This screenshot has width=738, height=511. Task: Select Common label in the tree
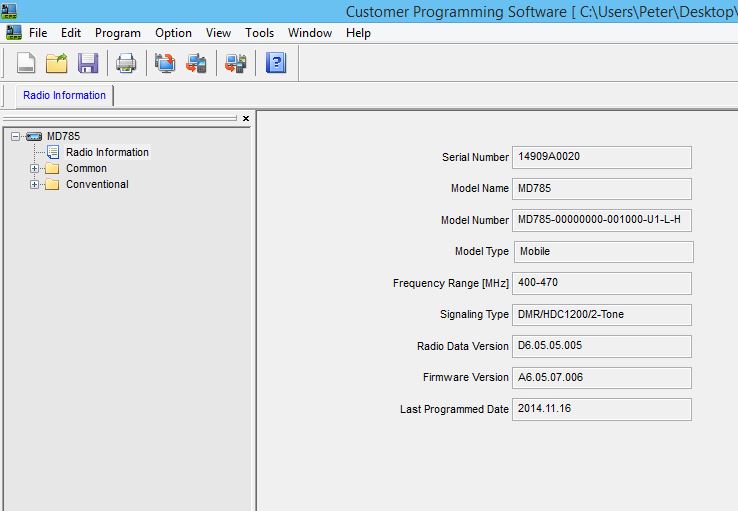pos(86,168)
